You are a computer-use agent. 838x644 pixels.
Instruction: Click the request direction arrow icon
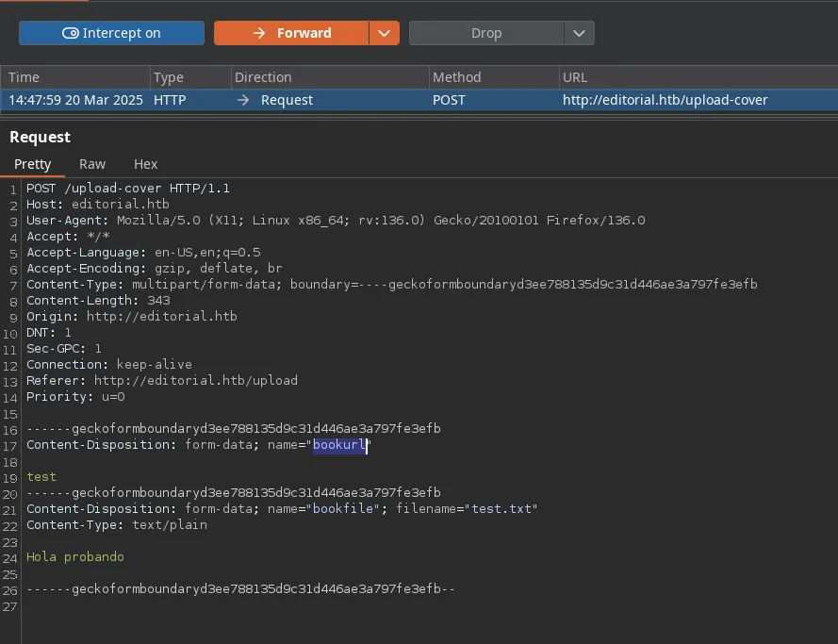(x=243, y=100)
